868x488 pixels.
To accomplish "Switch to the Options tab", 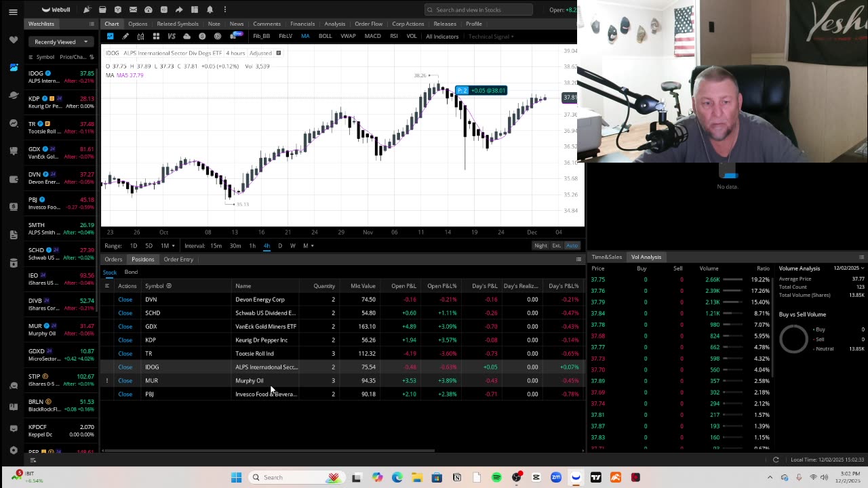I will click(x=138, y=24).
